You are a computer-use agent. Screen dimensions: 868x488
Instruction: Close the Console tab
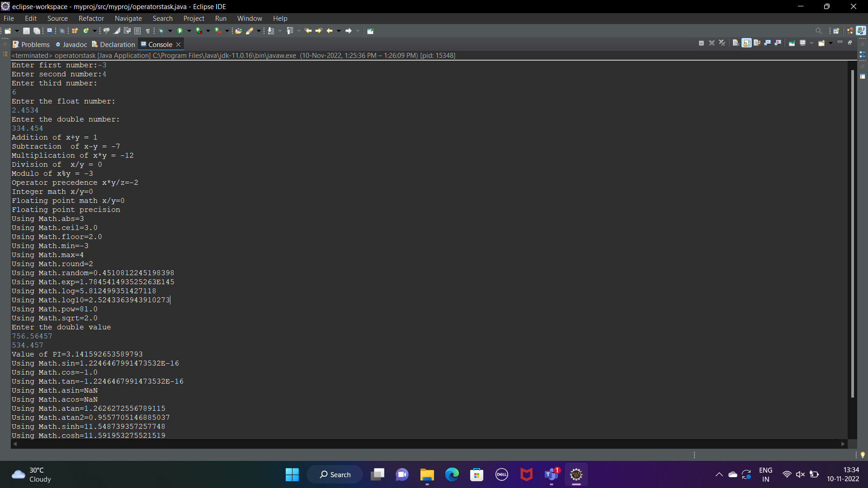pyautogui.click(x=179, y=44)
